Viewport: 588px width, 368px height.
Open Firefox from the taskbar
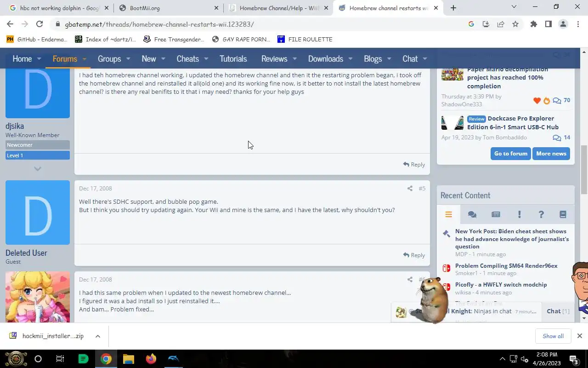pos(151,359)
